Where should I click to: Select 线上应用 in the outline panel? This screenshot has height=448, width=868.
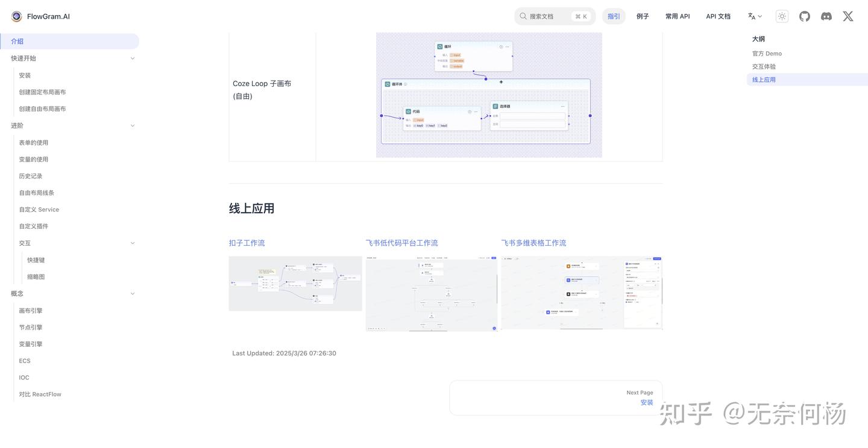tap(764, 78)
